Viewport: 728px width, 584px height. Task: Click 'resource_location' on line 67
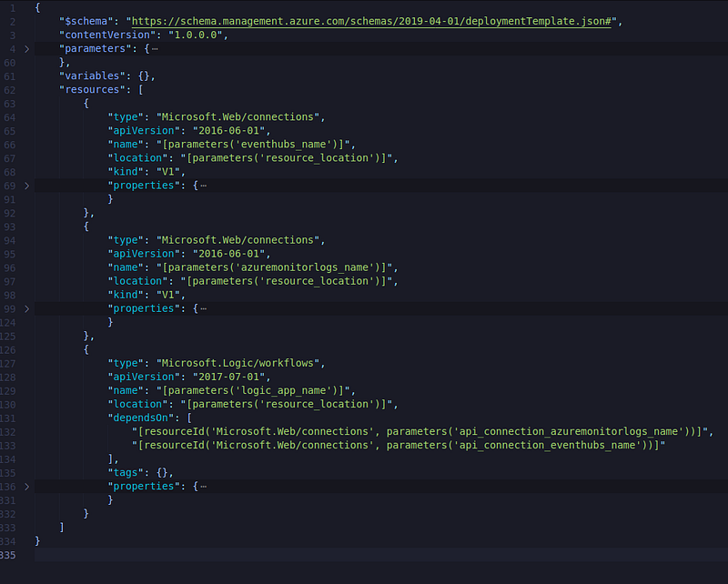(x=317, y=158)
